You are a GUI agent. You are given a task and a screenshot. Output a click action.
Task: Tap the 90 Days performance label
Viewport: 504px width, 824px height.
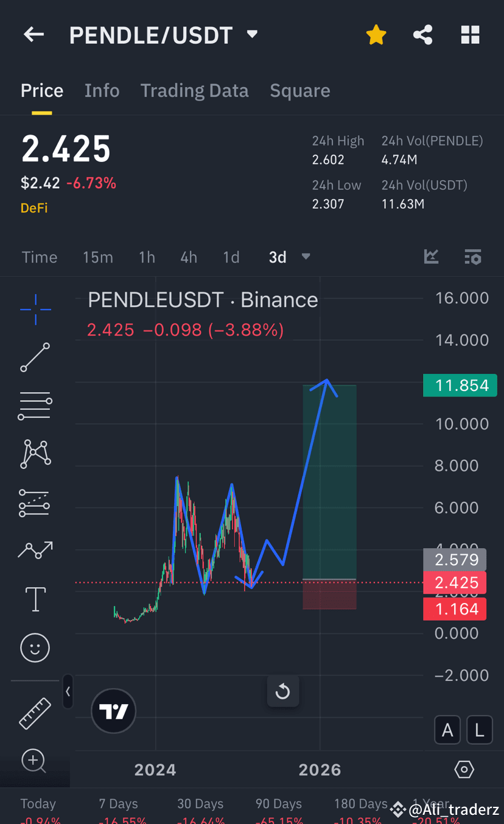point(279,804)
